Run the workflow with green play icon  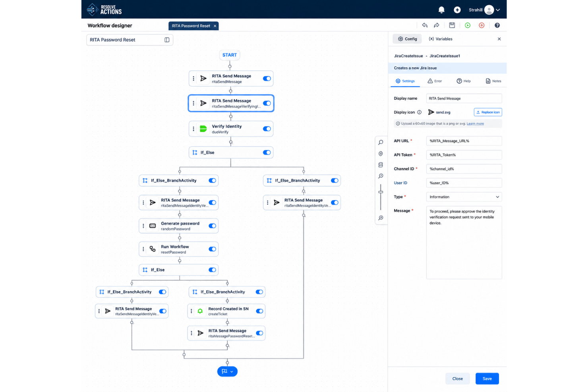point(468,25)
